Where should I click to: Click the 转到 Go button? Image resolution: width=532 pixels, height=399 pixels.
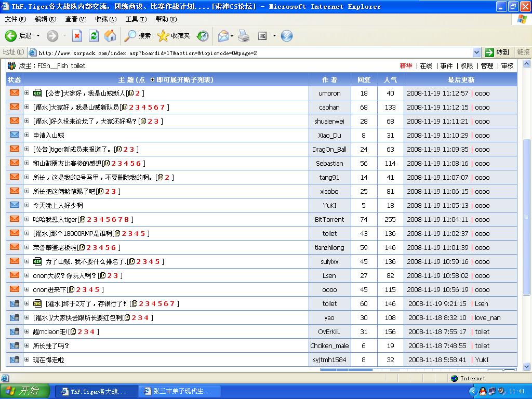pyautogui.click(x=497, y=52)
